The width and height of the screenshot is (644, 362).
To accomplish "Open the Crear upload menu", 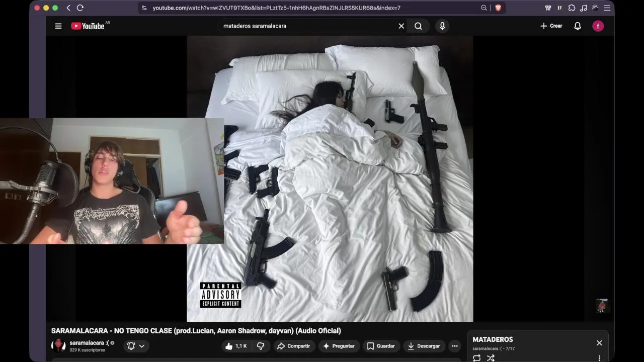I will [x=551, y=26].
